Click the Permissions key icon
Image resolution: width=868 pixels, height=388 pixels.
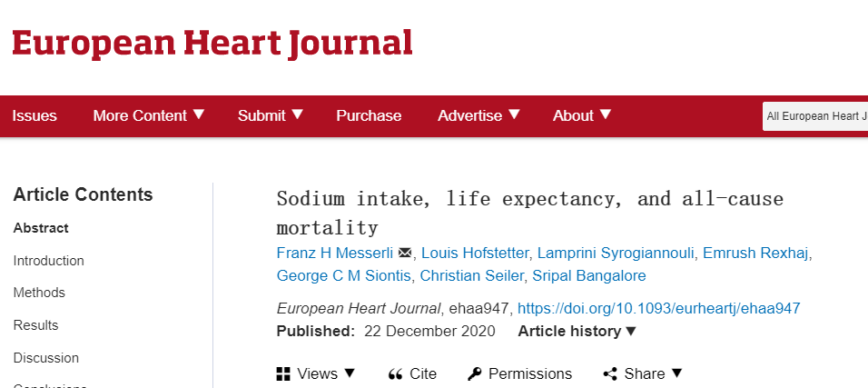(x=475, y=374)
